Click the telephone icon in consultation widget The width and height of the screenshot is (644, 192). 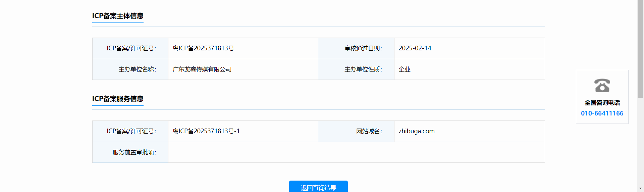tap(602, 85)
